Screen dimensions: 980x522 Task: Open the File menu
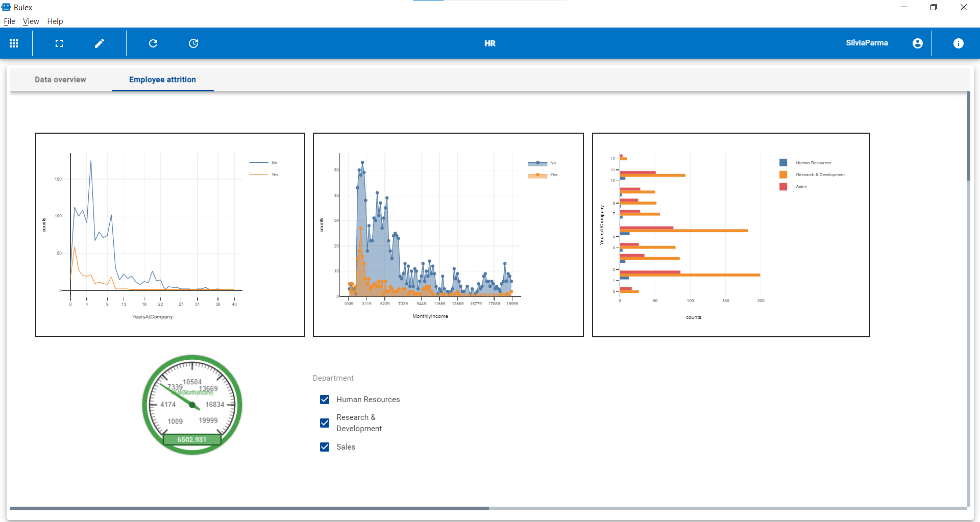tap(9, 21)
